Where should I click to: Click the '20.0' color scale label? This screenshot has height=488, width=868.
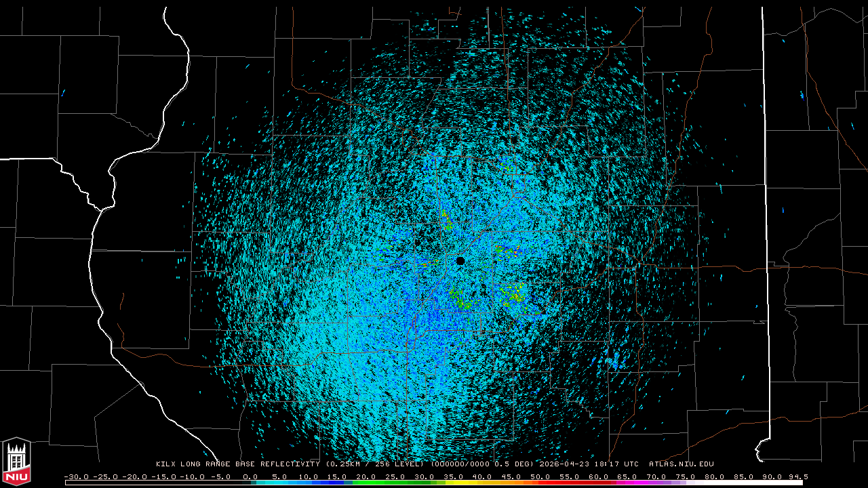point(366,476)
